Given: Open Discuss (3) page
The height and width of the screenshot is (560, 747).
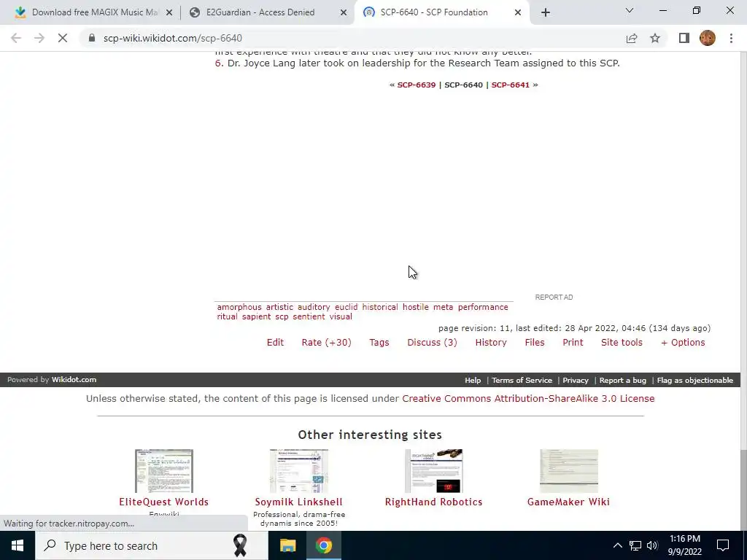Looking at the screenshot, I should coord(432,343).
